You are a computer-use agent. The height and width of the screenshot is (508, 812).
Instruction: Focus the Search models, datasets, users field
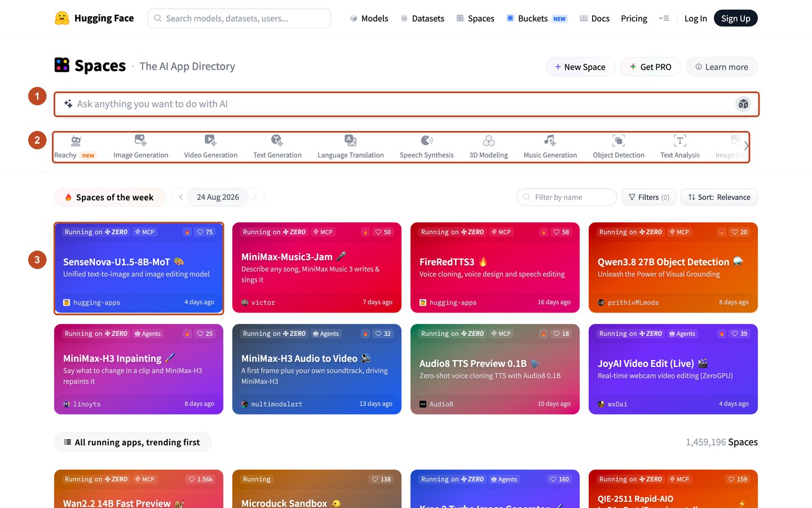[239, 18]
